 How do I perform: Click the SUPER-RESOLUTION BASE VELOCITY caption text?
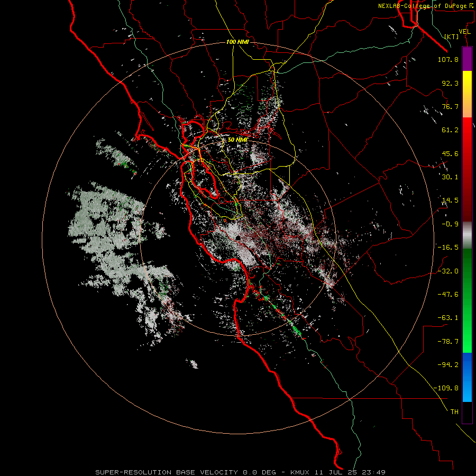168,472
